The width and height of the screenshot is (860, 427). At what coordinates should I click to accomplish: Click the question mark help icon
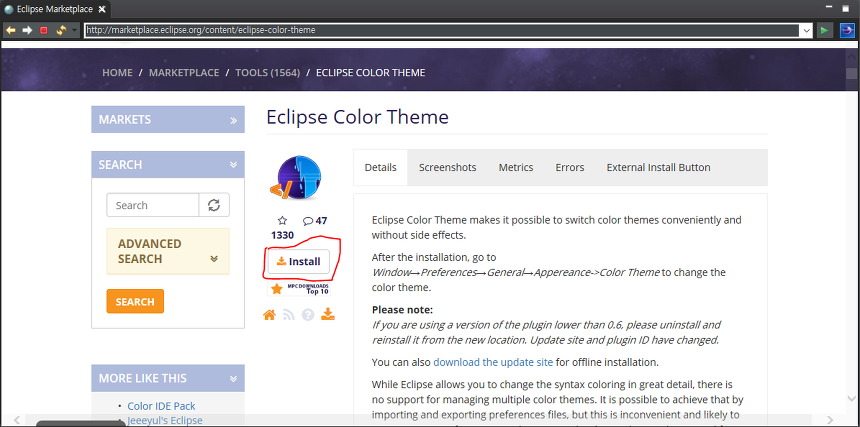(308, 315)
